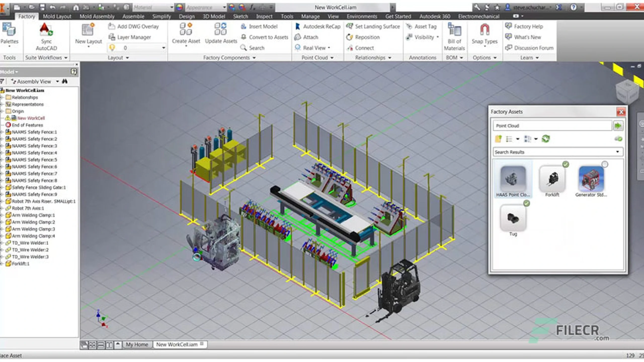Find in browser using binoculars icon

[65, 81]
